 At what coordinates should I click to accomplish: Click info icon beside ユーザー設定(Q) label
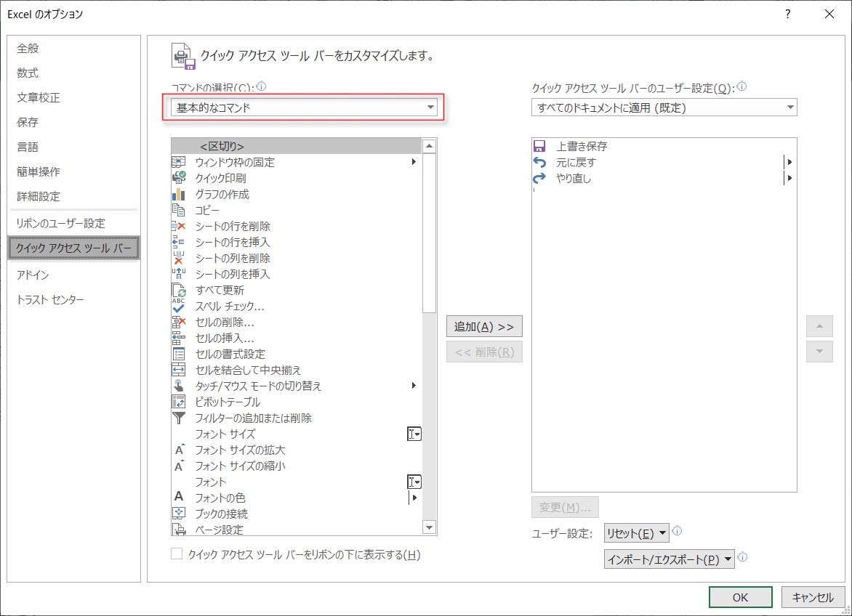tap(742, 86)
